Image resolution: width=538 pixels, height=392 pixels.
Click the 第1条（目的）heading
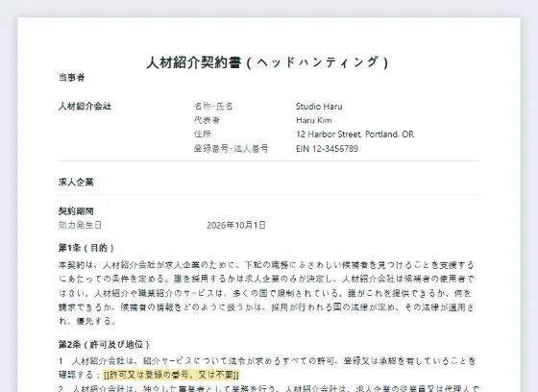point(86,248)
